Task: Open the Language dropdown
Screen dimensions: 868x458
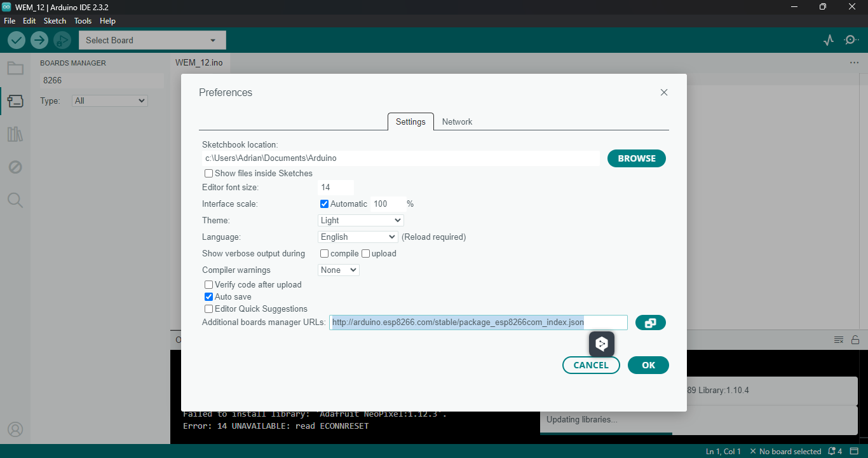Action: coord(358,237)
